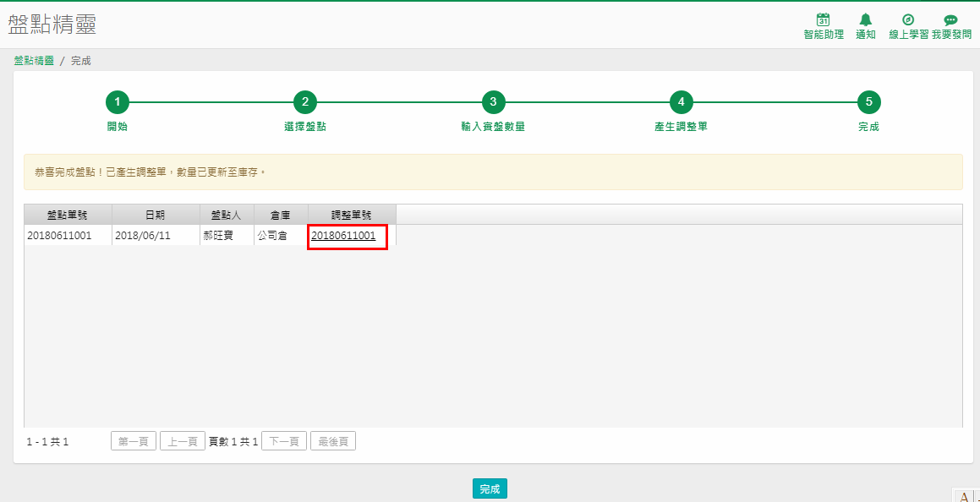Go to step 4 產生調整單 circle
The height and width of the screenshot is (502, 980).
(682, 102)
